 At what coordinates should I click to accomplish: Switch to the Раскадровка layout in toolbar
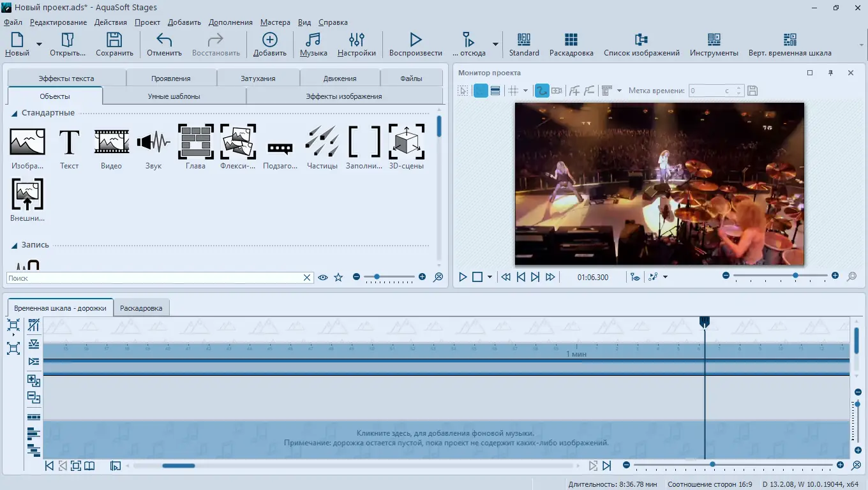pyautogui.click(x=571, y=45)
